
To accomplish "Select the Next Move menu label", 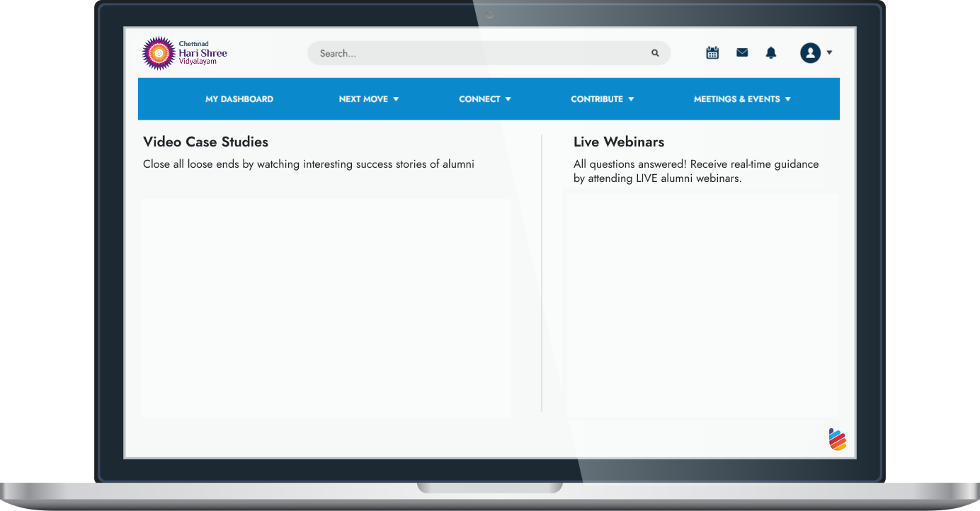I will coord(363,99).
